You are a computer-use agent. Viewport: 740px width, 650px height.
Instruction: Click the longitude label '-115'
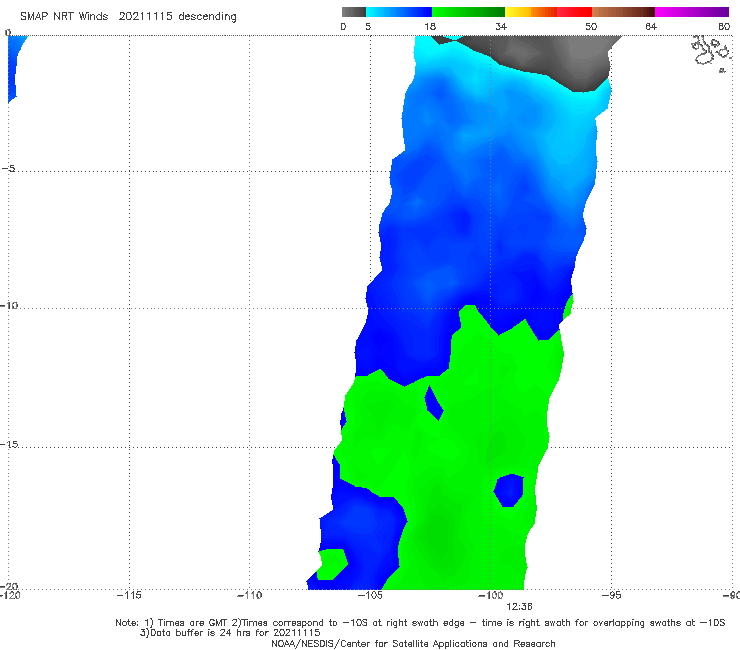[x=129, y=596]
